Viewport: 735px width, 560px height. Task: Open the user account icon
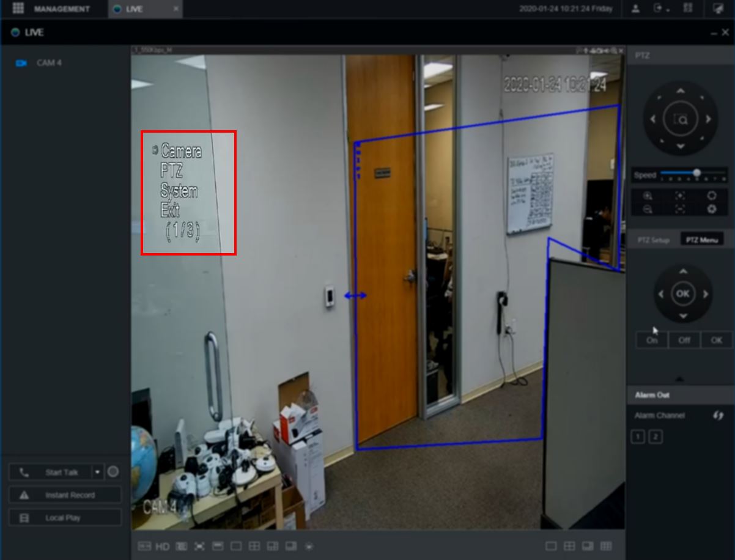click(x=636, y=9)
